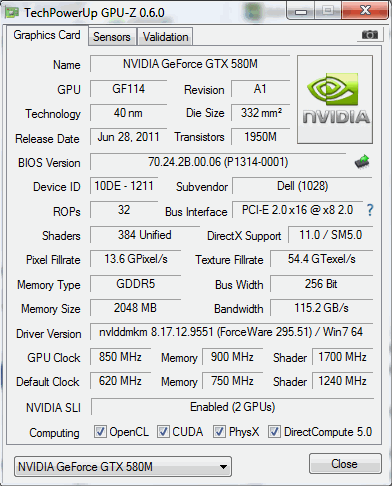Toggle the PhysX checkbox

click(x=219, y=431)
